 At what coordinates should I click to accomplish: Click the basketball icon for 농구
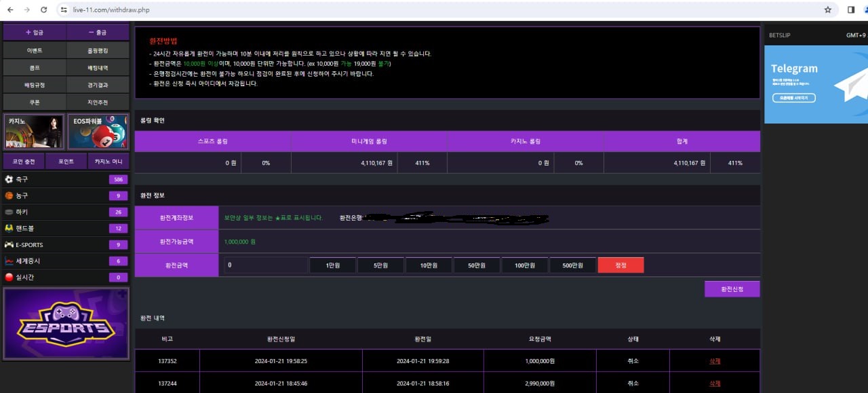click(x=9, y=195)
